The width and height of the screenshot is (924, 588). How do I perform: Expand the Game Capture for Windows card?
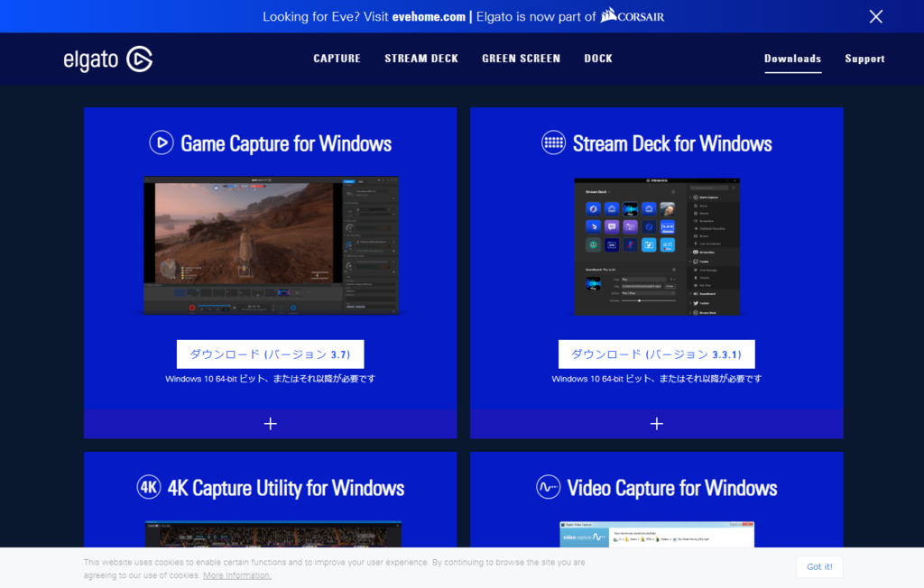point(271,424)
